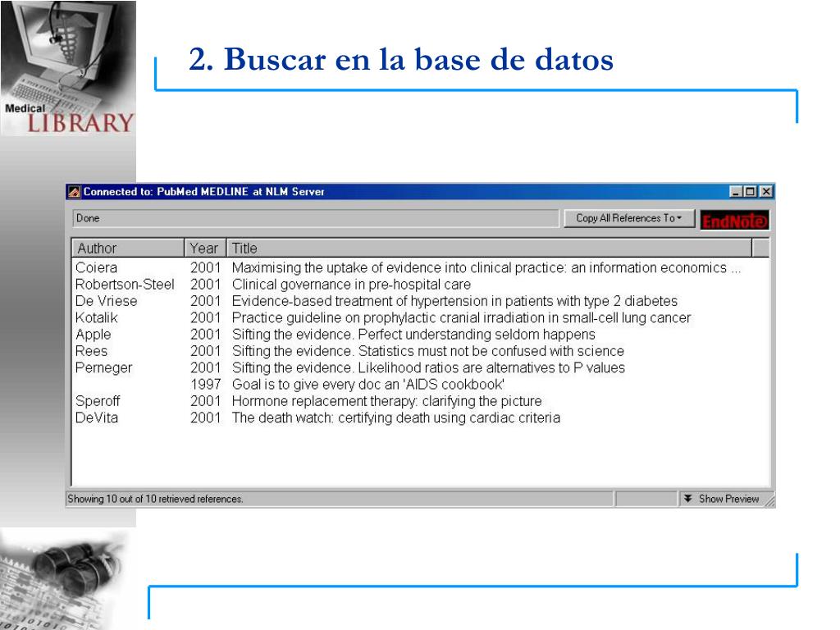Maximize the PubMed MEDLINE window
The image size is (840, 630).
pos(751,191)
